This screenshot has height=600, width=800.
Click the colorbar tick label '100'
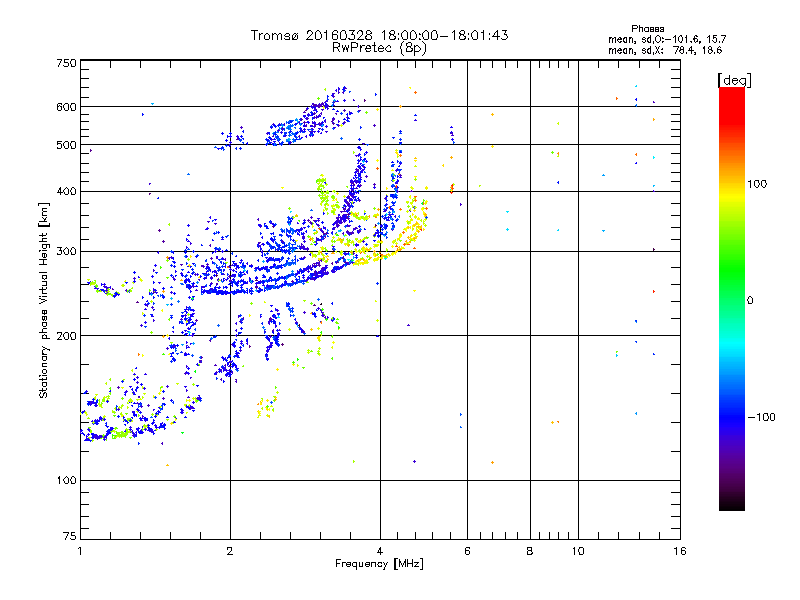[757, 184]
